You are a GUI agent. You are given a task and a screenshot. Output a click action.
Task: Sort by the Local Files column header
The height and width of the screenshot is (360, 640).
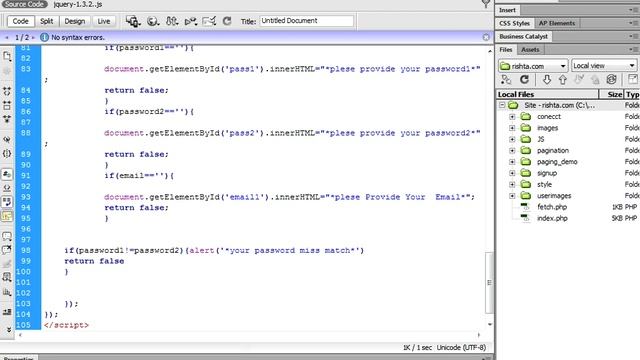click(x=547, y=94)
